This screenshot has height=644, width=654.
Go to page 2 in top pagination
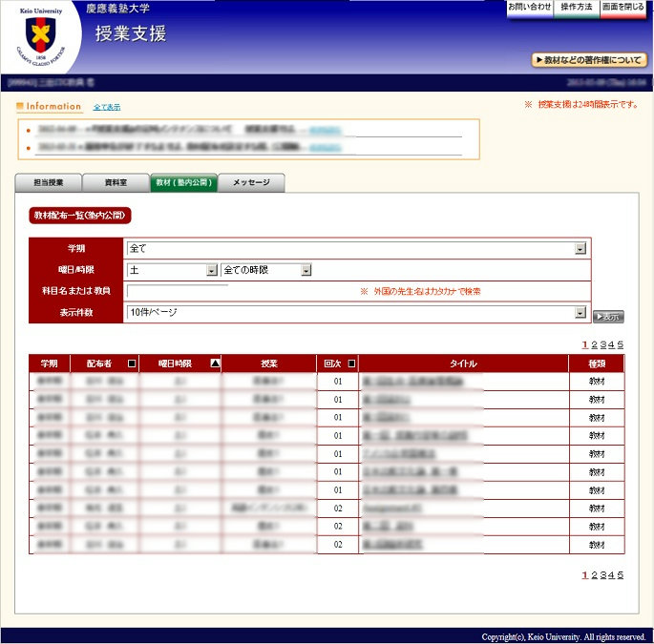click(x=594, y=344)
